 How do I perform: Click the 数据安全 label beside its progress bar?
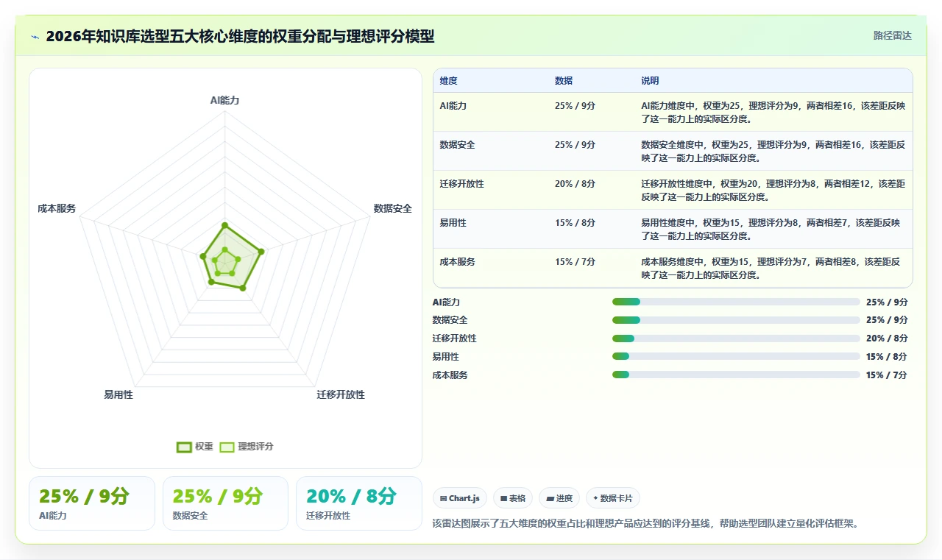click(x=450, y=320)
